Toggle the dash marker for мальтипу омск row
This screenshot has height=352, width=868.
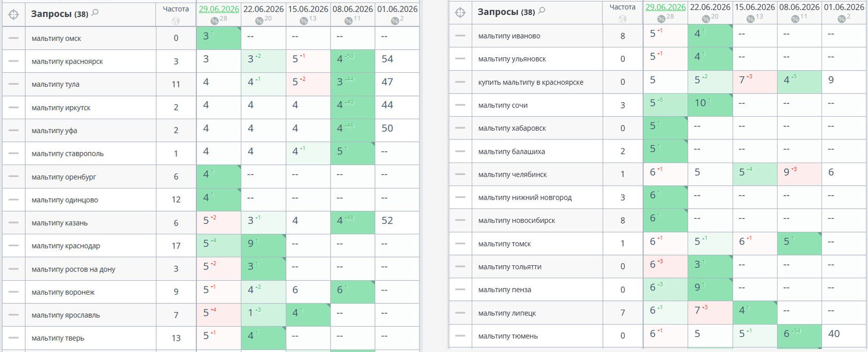pos(13,38)
